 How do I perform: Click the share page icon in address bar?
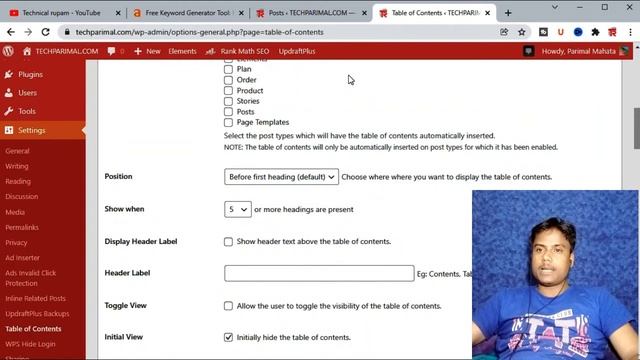(504, 32)
